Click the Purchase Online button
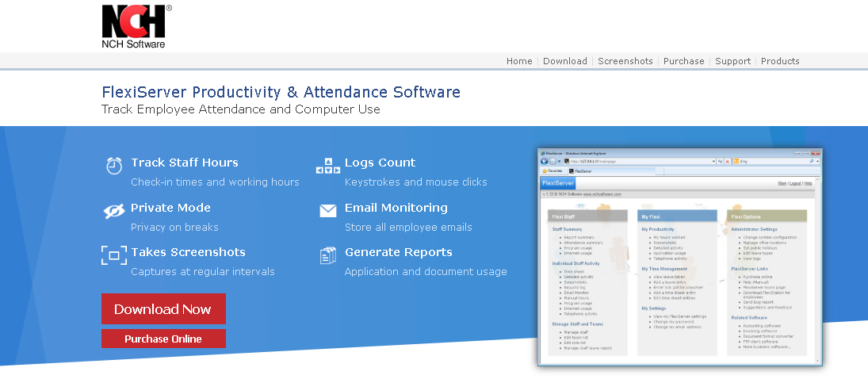This screenshot has width=868, height=379. 163,339
